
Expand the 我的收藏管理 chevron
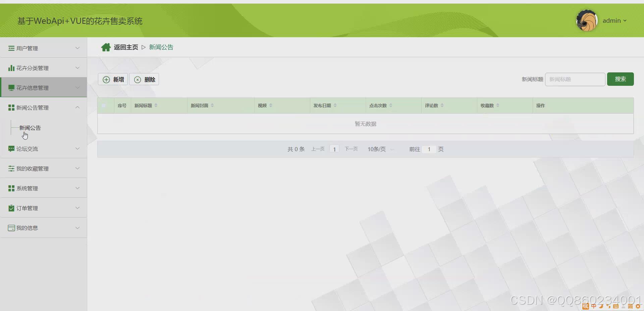click(x=77, y=168)
